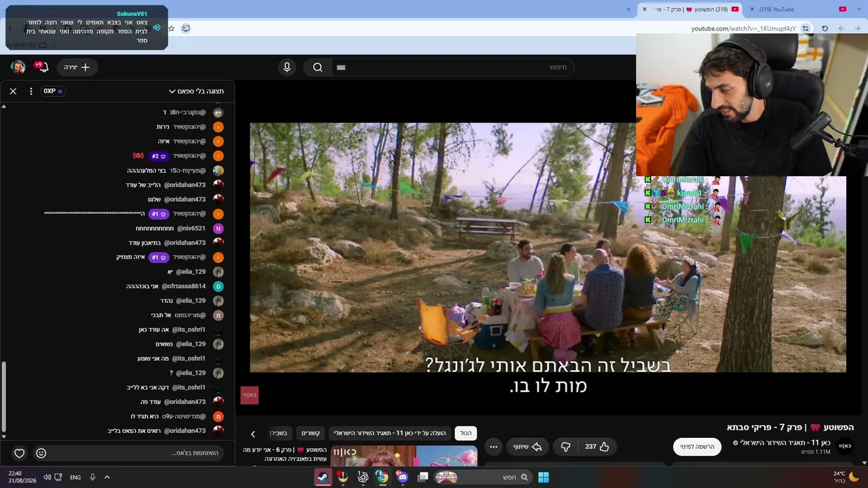Screen dimensions: 868x488
Task: Click the microphone tray icon
Action: [x=92, y=477]
